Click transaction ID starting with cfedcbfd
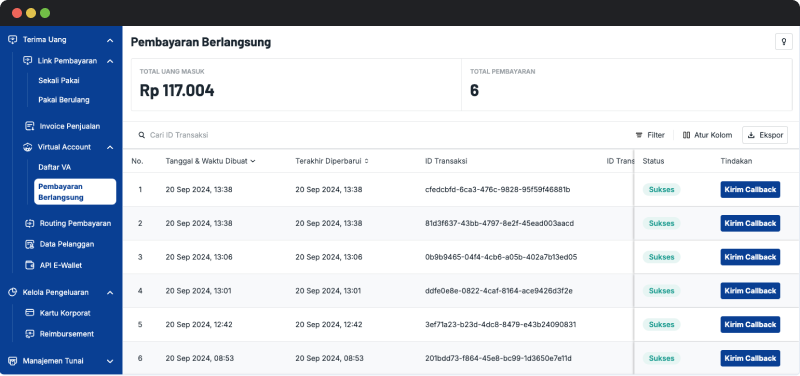Viewport: 800px width, 376px height. (x=497, y=190)
